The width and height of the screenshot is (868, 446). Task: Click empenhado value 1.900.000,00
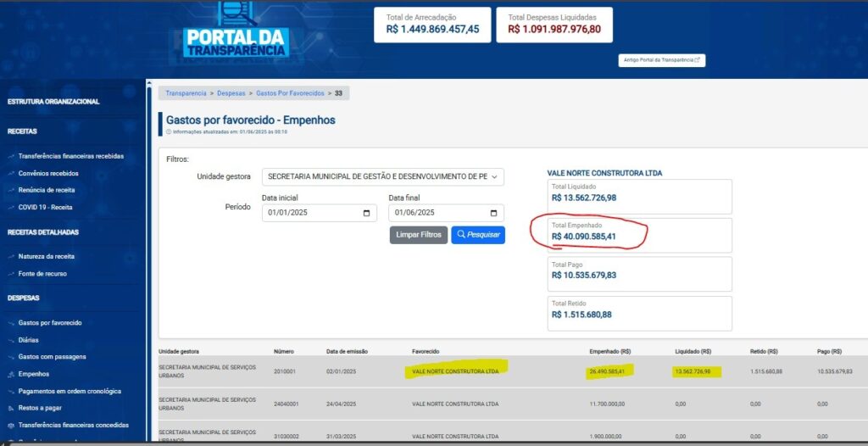coord(605,437)
